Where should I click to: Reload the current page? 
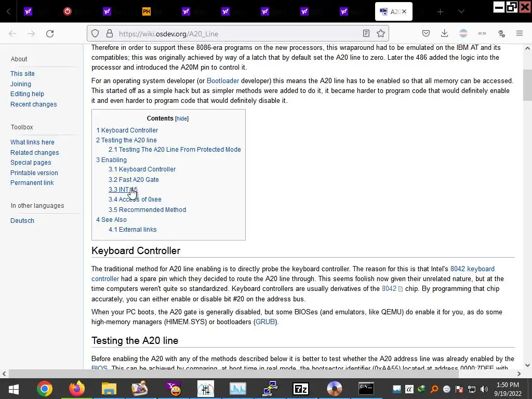(x=50, y=34)
